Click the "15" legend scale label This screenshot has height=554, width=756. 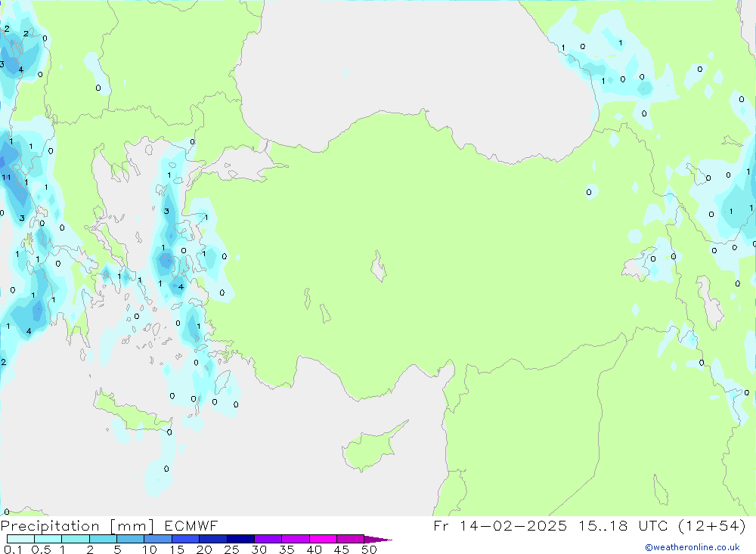[x=177, y=549]
